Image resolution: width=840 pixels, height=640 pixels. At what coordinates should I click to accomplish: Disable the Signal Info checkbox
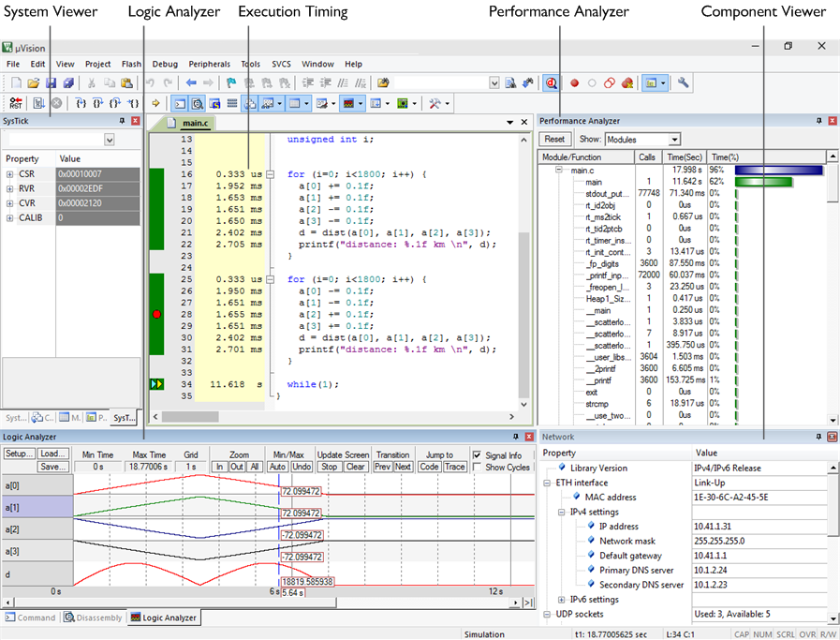click(x=479, y=455)
